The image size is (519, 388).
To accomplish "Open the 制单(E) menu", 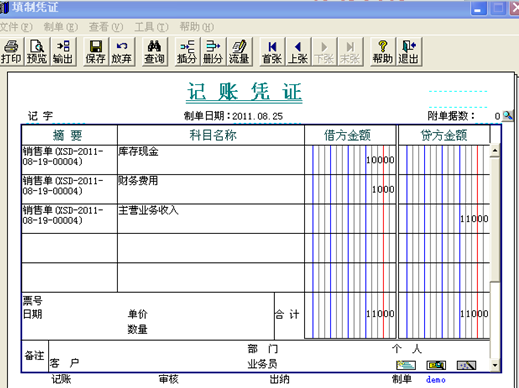I will pos(61,27).
